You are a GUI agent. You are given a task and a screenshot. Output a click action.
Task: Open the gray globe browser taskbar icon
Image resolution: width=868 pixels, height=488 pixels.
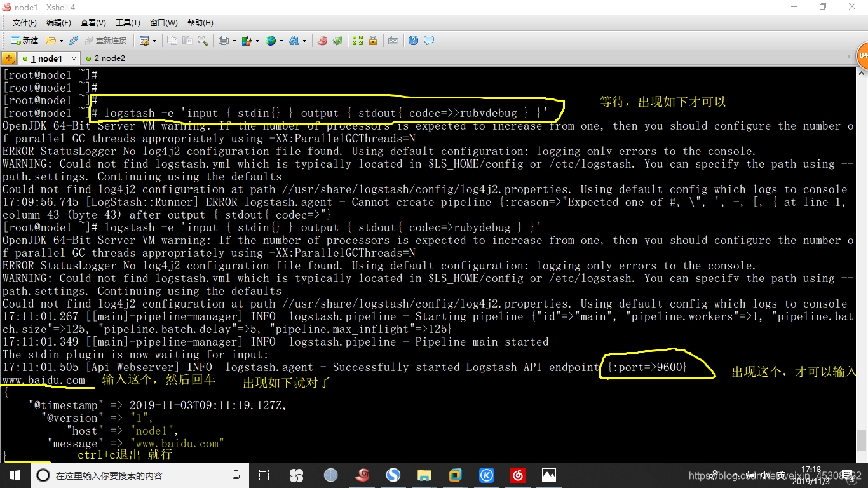coord(330,475)
